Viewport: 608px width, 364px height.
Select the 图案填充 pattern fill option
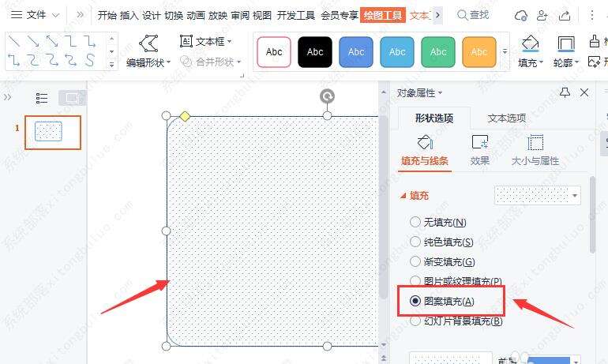point(415,301)
